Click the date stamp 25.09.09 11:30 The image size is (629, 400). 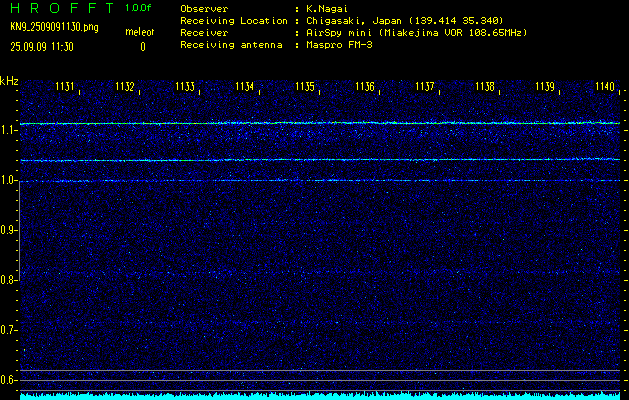pos(42,47)
